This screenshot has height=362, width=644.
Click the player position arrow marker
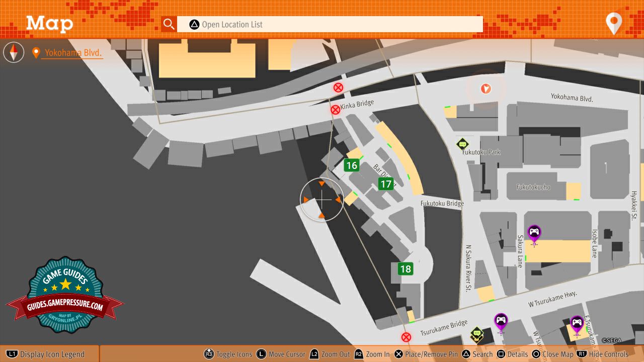click(x=486, y=89)
